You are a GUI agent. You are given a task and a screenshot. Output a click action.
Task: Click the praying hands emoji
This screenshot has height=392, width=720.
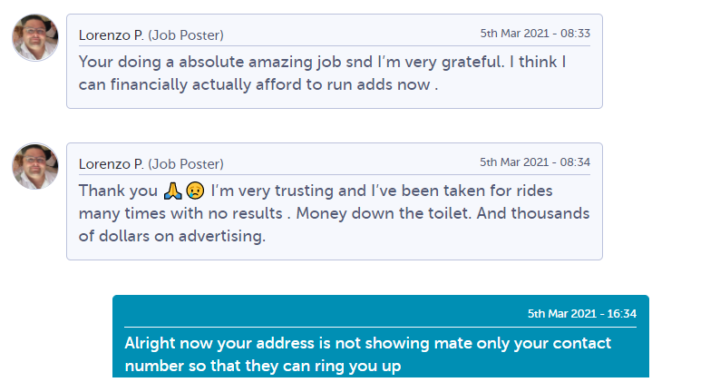(x=173, y=190)
